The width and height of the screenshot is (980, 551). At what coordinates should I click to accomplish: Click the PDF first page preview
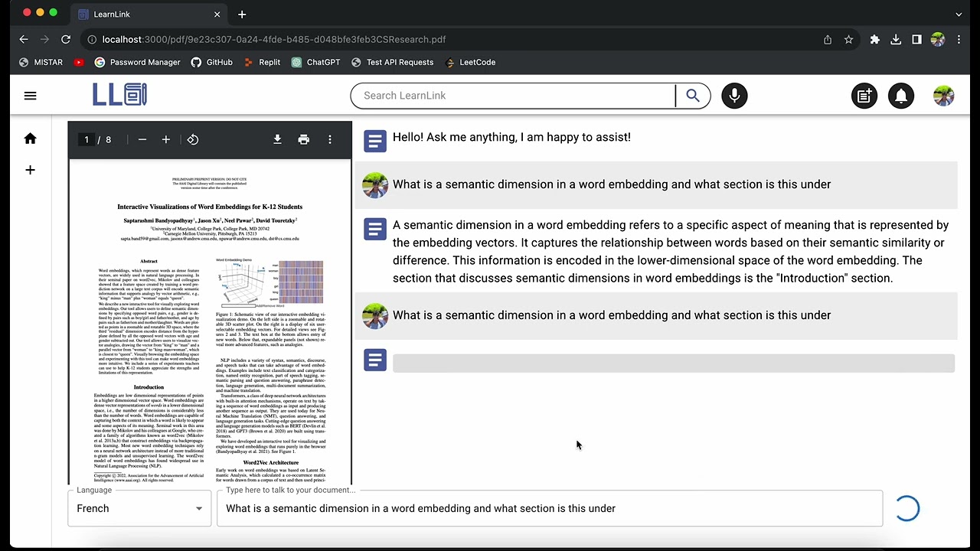[x=210, y=322]
